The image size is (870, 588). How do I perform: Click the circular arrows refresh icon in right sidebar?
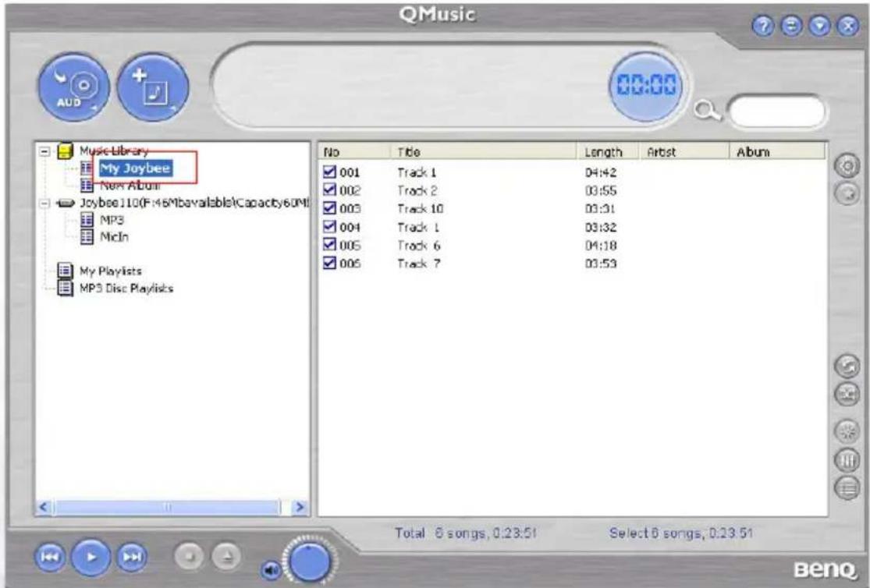coord(847,366)
